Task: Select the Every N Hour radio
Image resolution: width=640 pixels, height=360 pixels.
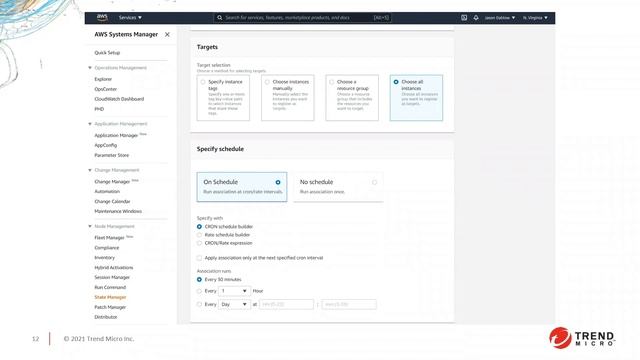Action: [199, 291]
